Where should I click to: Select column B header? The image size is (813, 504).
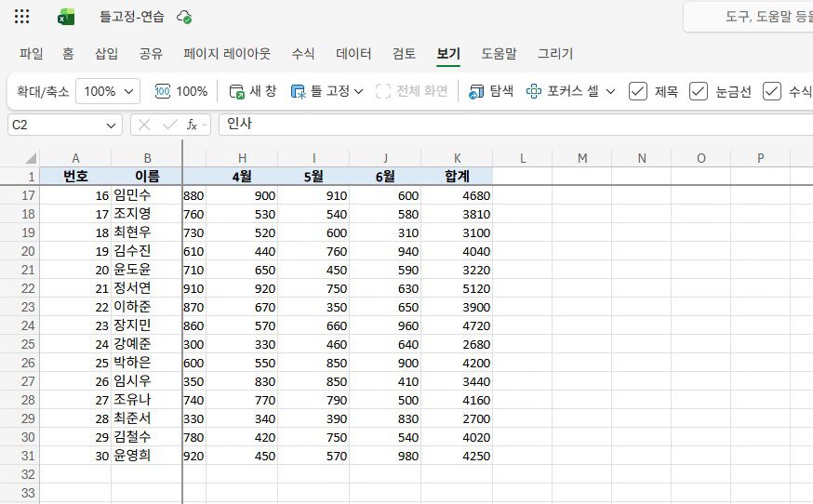[x=147, y=158]
